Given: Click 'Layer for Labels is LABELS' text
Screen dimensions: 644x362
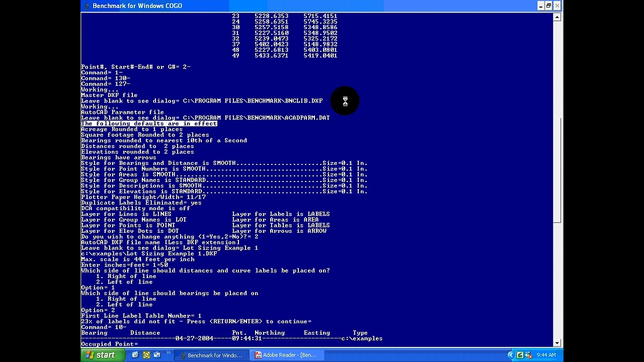Looking at the screenshot, I should coord(281,214).
